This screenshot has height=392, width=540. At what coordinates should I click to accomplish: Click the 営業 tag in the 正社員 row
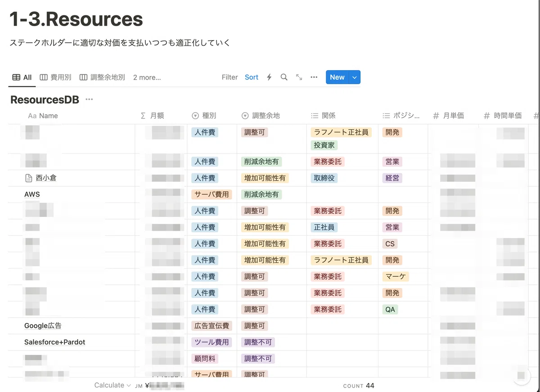(392, 227)
